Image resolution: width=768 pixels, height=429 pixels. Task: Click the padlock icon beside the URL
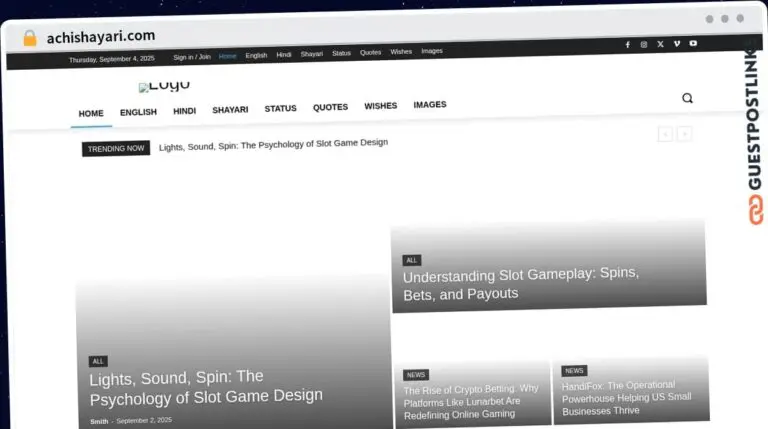point(30,38)
